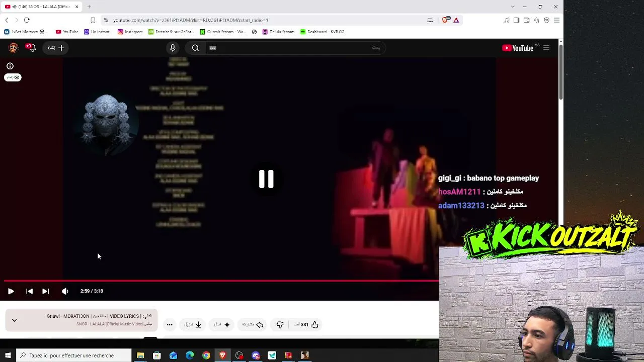Open the Leo AI sparkle icon in toolbar
Image resolution: width=644 pixels, height=362 pixels.
point(537,20)
